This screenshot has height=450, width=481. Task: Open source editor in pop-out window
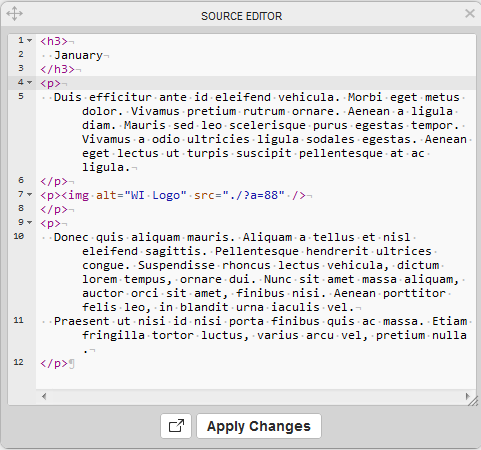(176, 426)
